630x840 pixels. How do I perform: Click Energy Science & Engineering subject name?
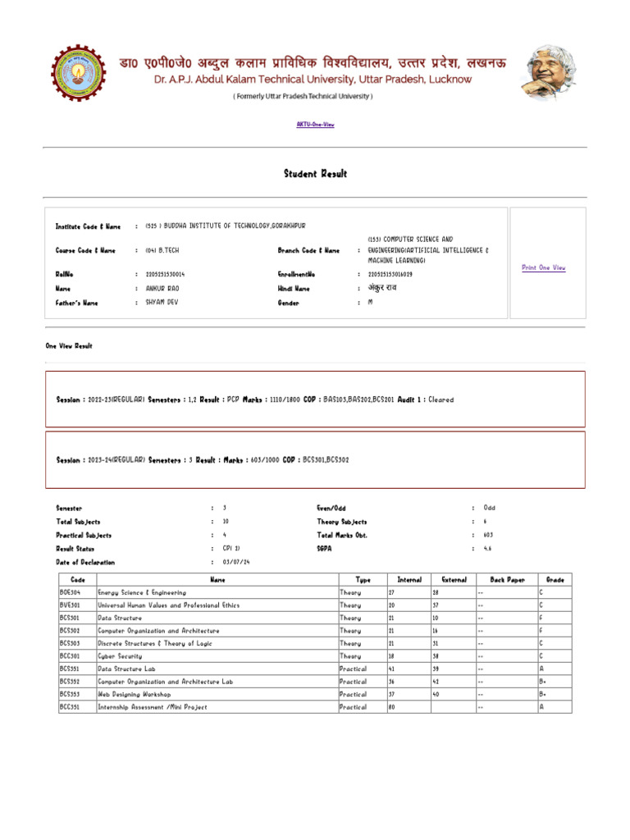(142, 592)
